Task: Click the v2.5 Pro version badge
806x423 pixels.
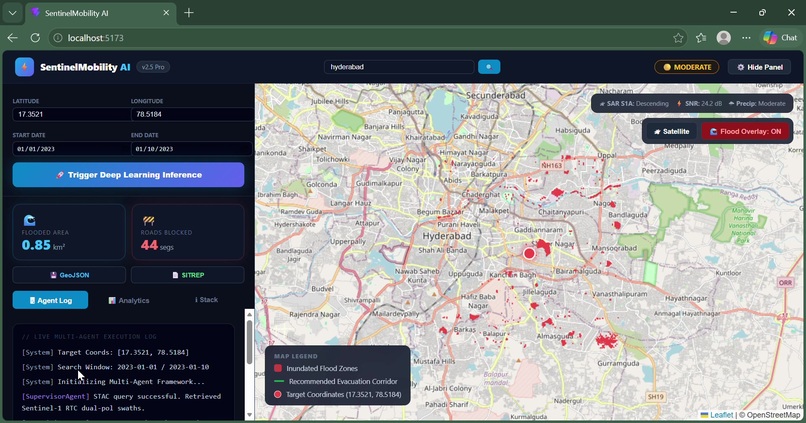Action: 153,67
